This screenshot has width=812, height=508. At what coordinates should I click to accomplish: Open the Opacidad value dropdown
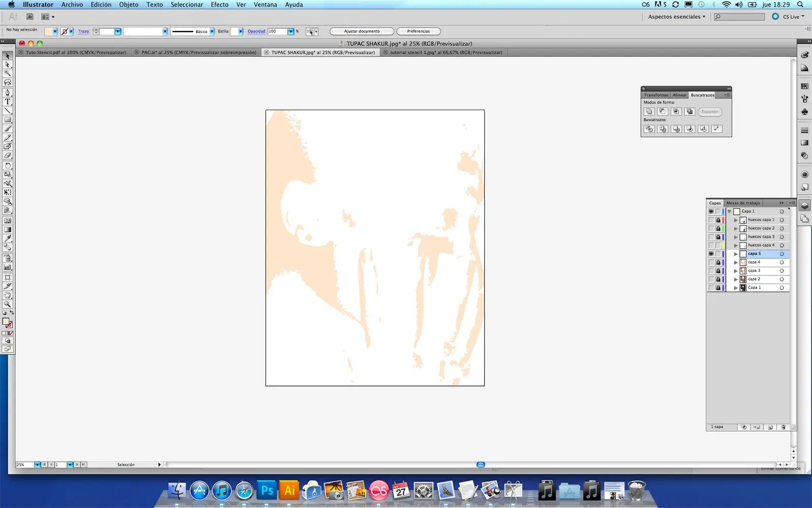[x=291, y=31]
